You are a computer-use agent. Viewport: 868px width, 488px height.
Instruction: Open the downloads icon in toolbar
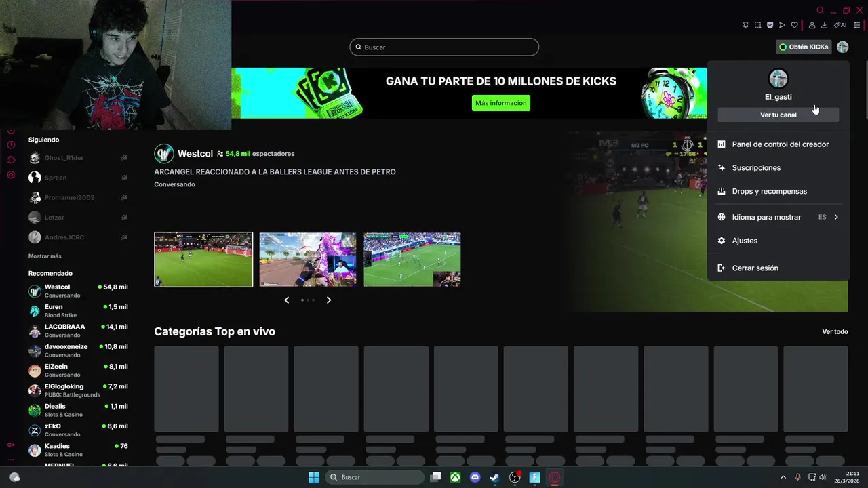(x=824, y=25)
